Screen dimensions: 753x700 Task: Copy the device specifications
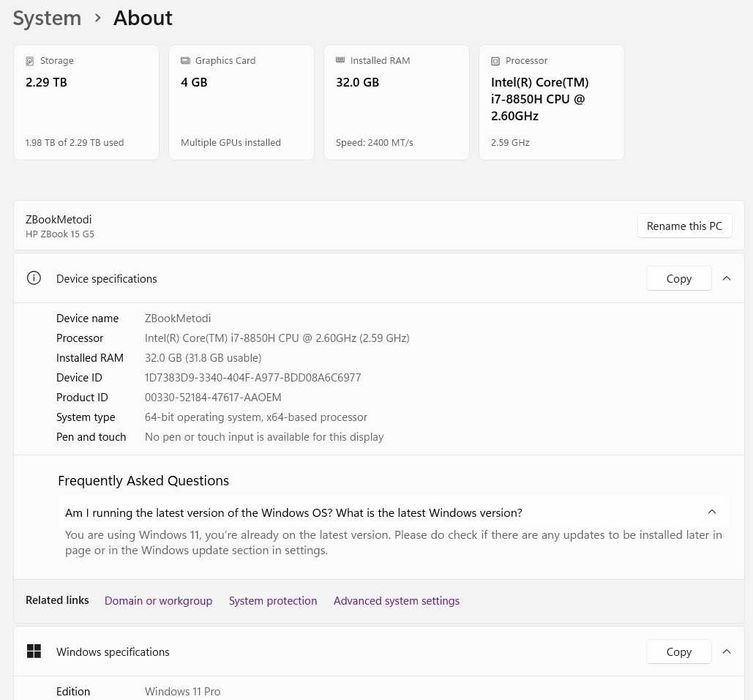679,279
